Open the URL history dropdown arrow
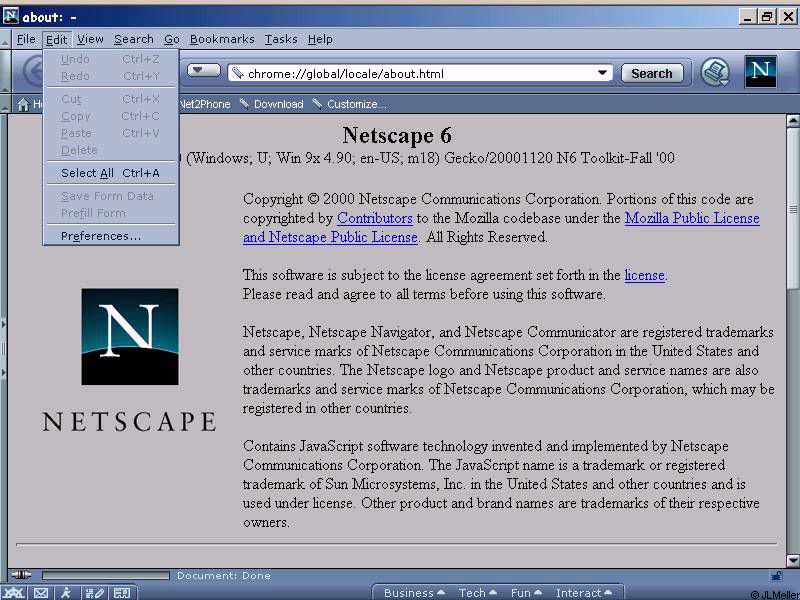 pyautogui.click(x=603, y=73)
